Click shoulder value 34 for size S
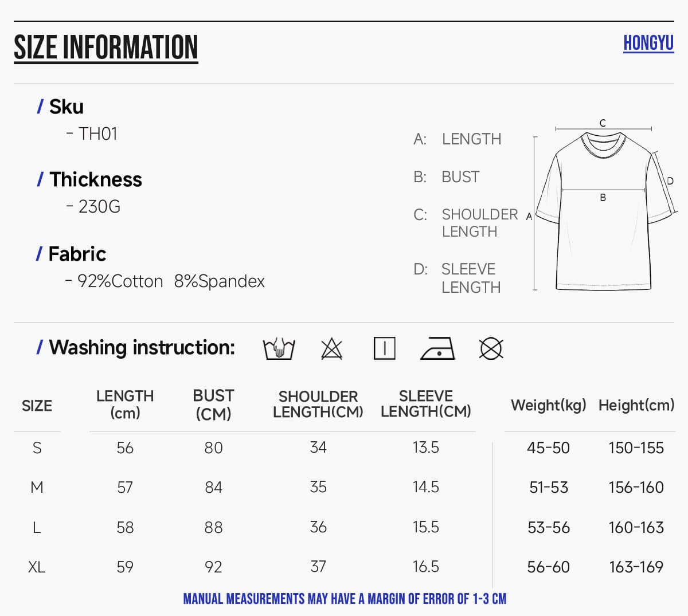This screenshot has height=616, width=688. (x=318, y=447)
